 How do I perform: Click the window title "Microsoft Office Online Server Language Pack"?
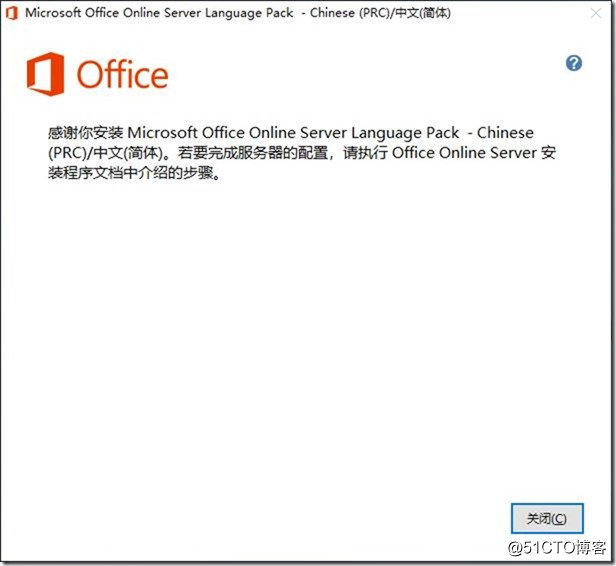159,13
